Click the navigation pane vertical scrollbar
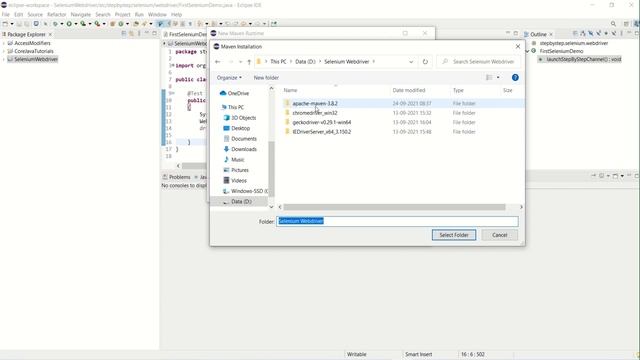The image size is (640, 360). [271, 169]
